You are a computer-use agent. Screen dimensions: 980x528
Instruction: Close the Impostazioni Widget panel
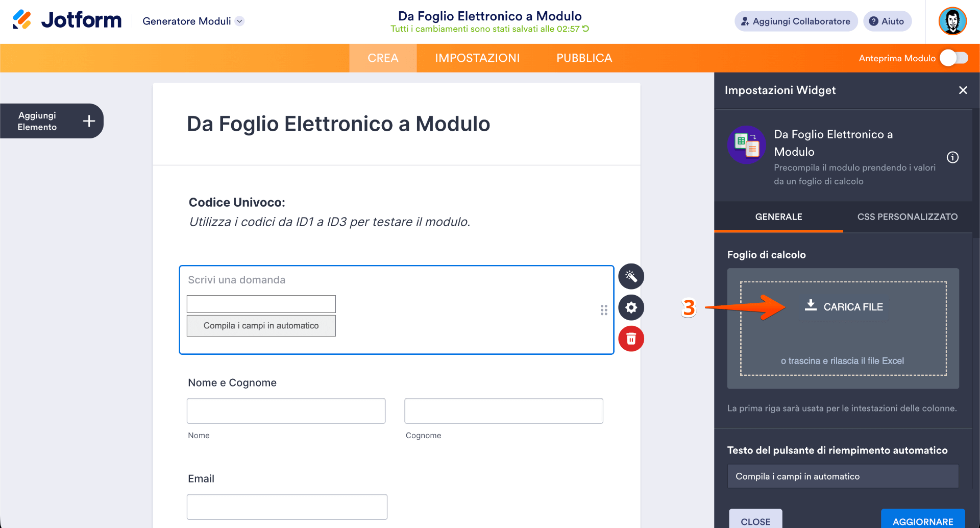click(x=963, y=90)
